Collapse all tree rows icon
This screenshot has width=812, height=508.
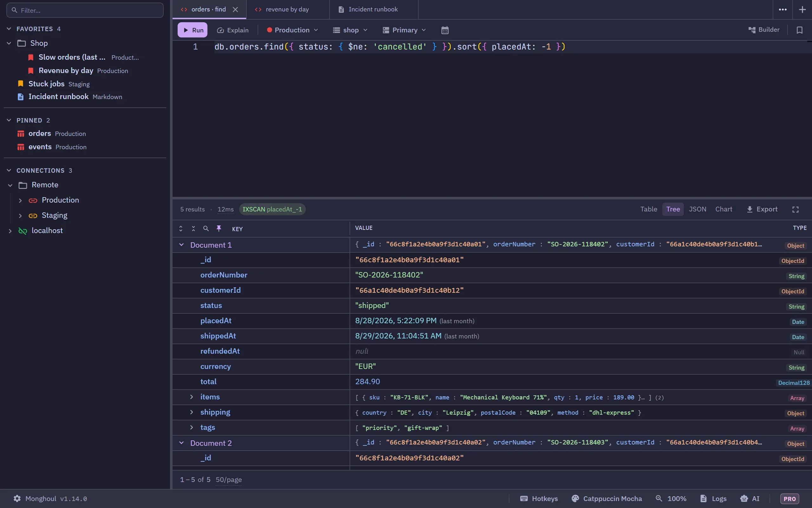[x=193, y=229]
